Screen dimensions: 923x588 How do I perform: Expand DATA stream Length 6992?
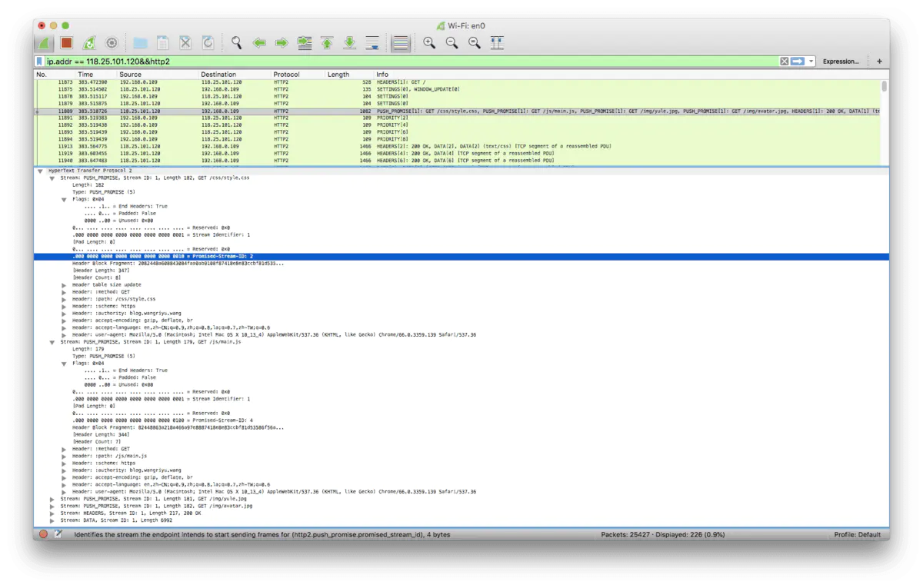[52, 520]
